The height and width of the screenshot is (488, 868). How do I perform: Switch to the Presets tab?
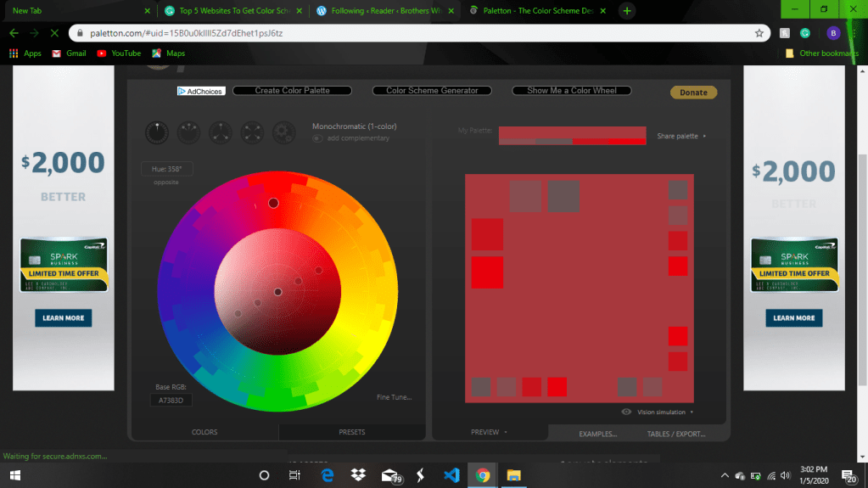[351, 432]
